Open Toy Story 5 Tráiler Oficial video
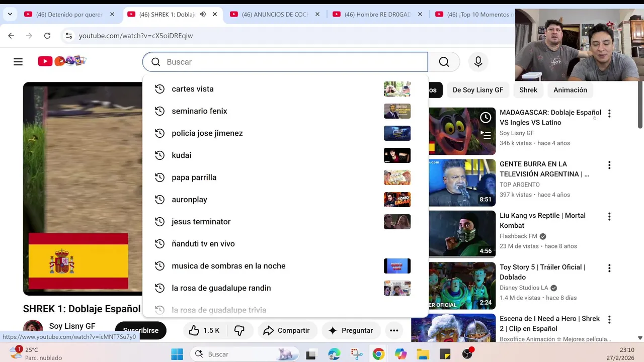 point(542,272)
